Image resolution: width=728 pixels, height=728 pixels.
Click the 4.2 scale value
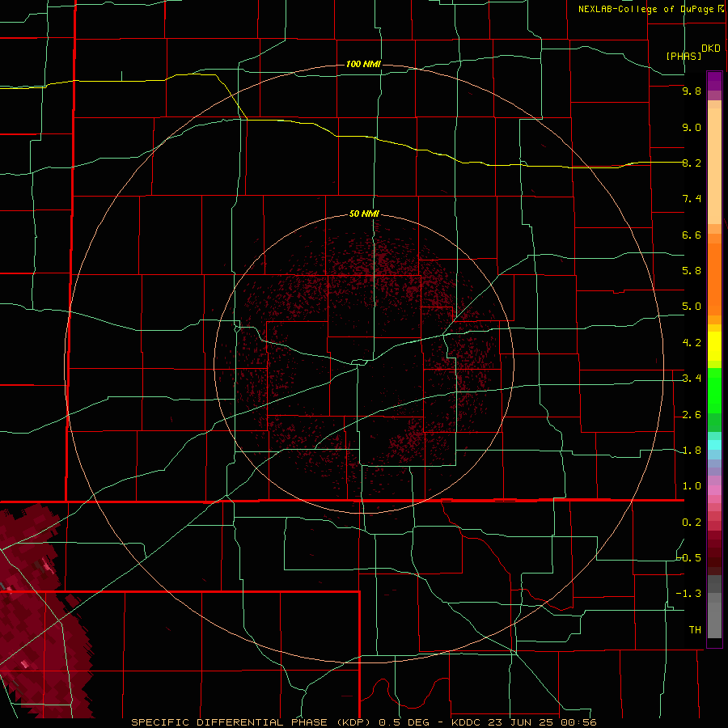pyautogui.click(x=692, y=343)
